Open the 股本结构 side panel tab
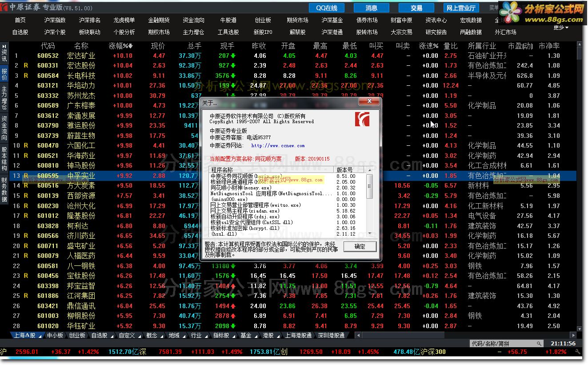588x365 pixels. click(x=4, y=159)
